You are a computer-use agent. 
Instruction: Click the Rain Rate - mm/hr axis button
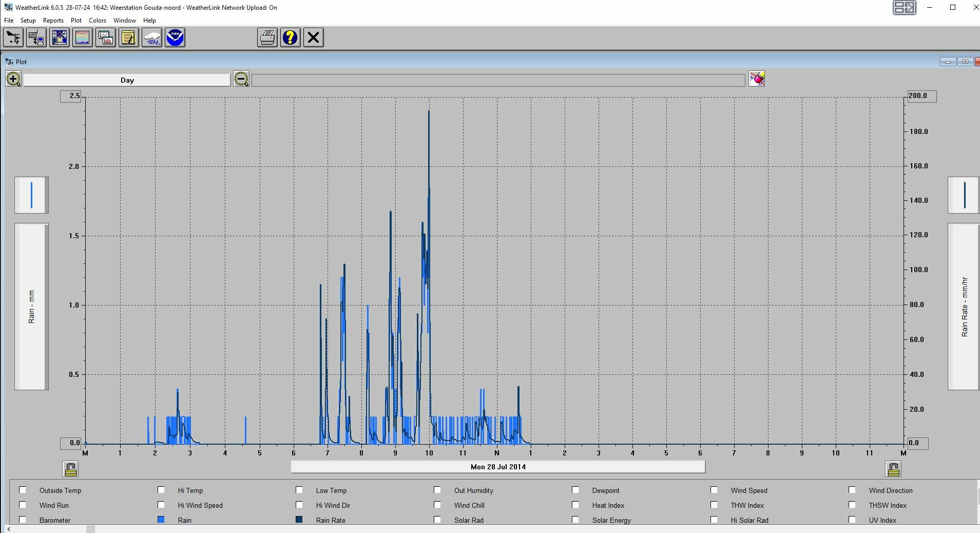click(x=964, y=307)
